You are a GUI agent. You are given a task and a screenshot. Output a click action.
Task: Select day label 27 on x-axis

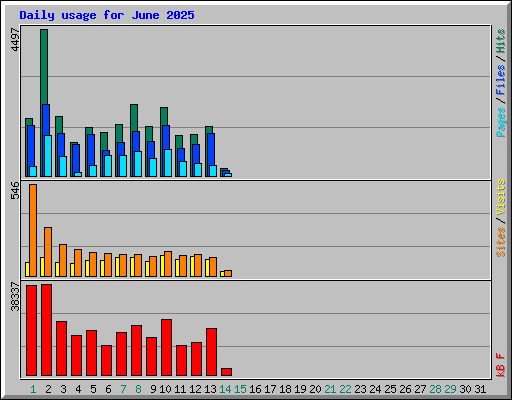[x=420, y=389]
